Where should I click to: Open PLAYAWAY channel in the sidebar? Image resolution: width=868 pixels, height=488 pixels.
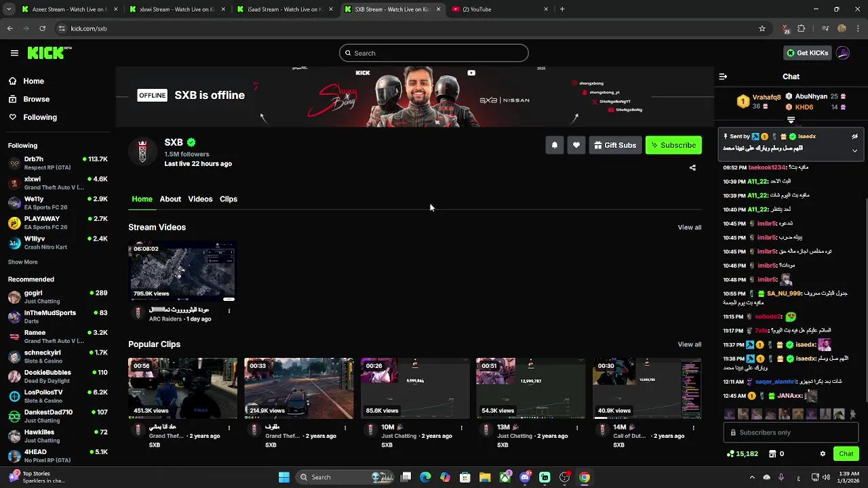pos(58,223)
